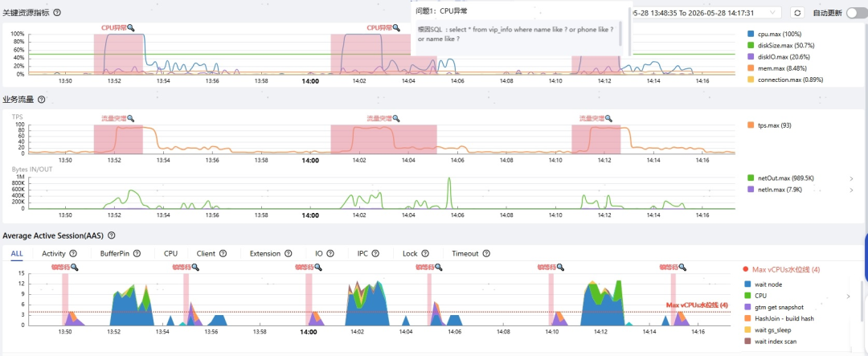Screen dimensions: 868x356
Task: Open the Timeout wait tab
Action: [x=465, y=254]
